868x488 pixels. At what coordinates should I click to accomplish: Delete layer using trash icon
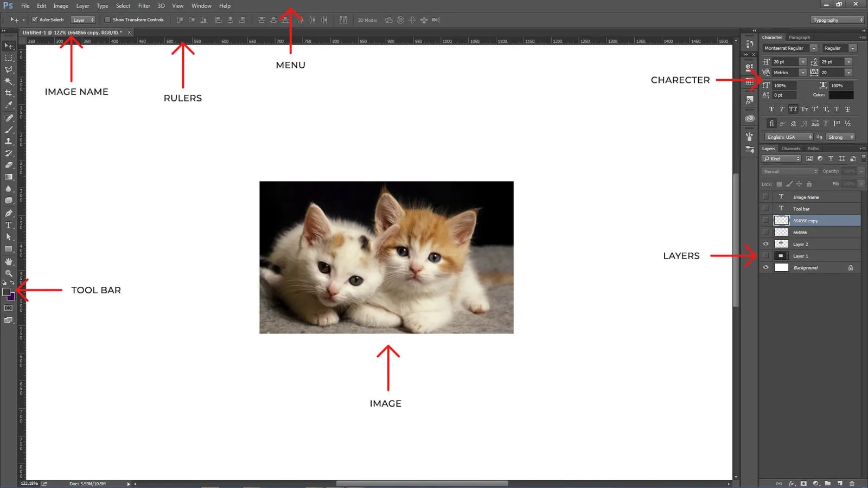coord(852,483)
